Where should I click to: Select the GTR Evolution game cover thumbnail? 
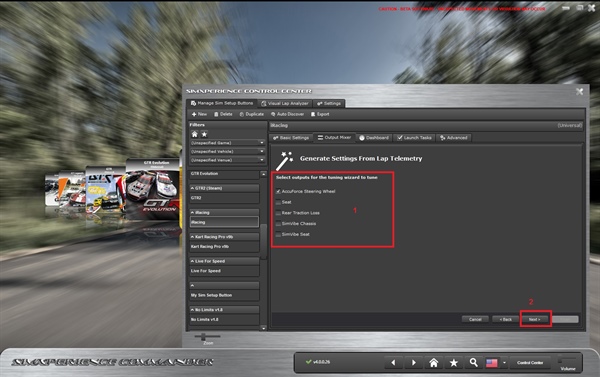[153, 189]
